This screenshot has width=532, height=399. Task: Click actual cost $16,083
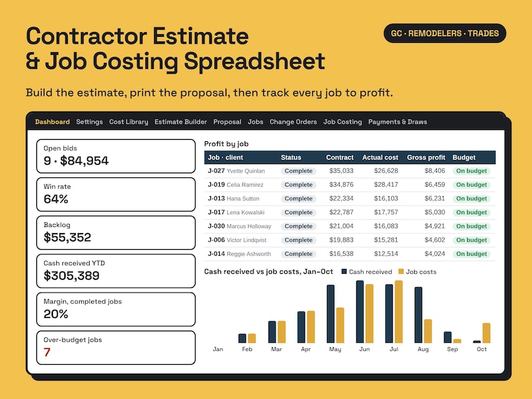pos(386,226)
